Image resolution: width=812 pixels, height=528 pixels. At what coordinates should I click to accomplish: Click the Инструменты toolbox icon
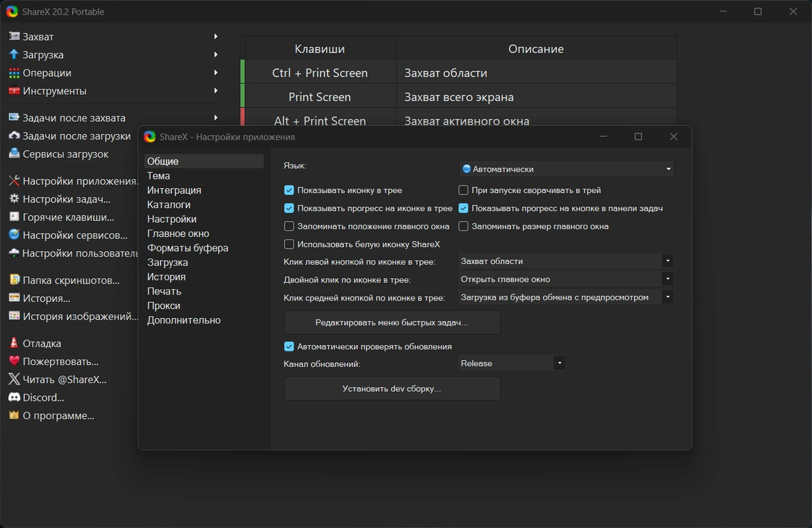(14, 91)
